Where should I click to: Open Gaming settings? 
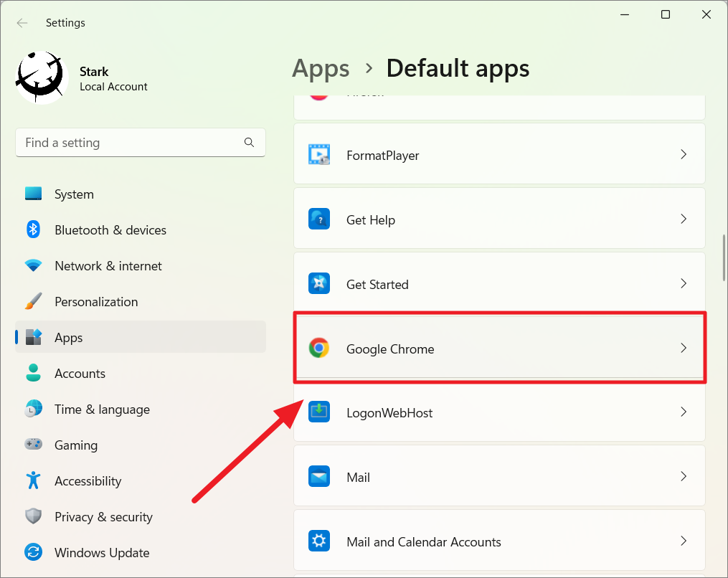140,445
